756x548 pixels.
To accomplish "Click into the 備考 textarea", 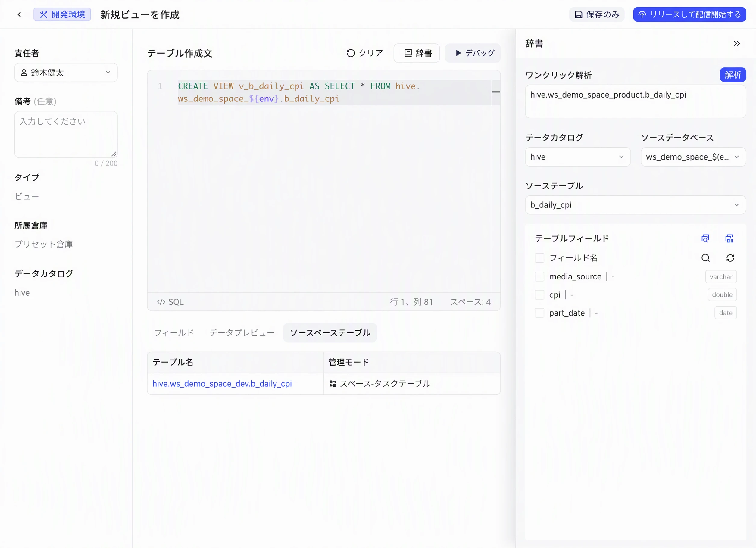I will (x=66, y=134).
